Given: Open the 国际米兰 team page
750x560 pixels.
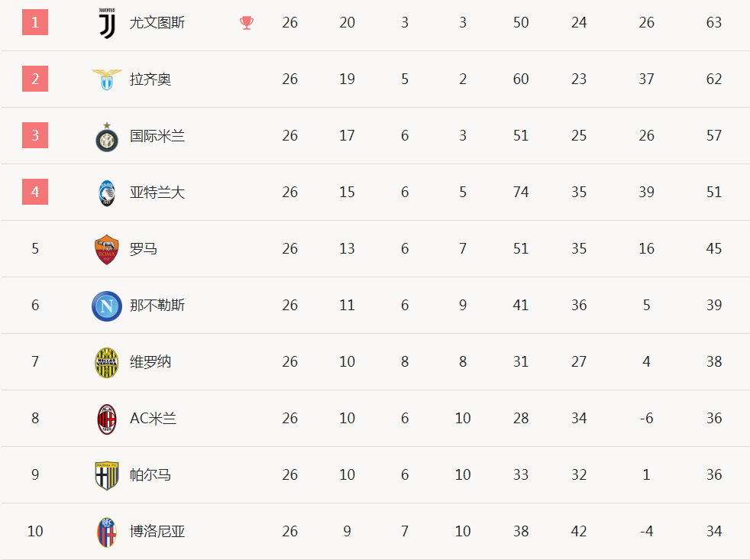Looking at the screenshot, I should [157, 135].
